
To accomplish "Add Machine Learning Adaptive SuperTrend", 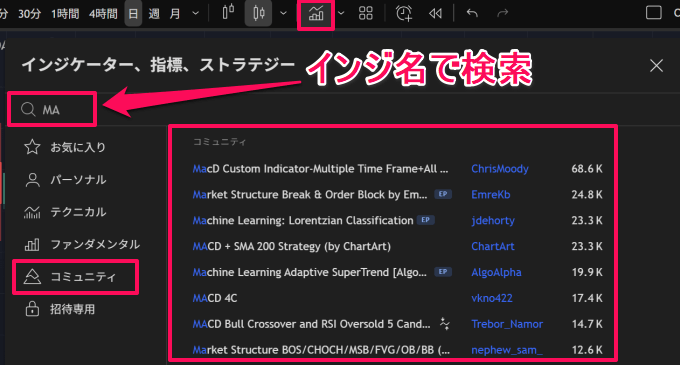I will [x=309, y=272].
